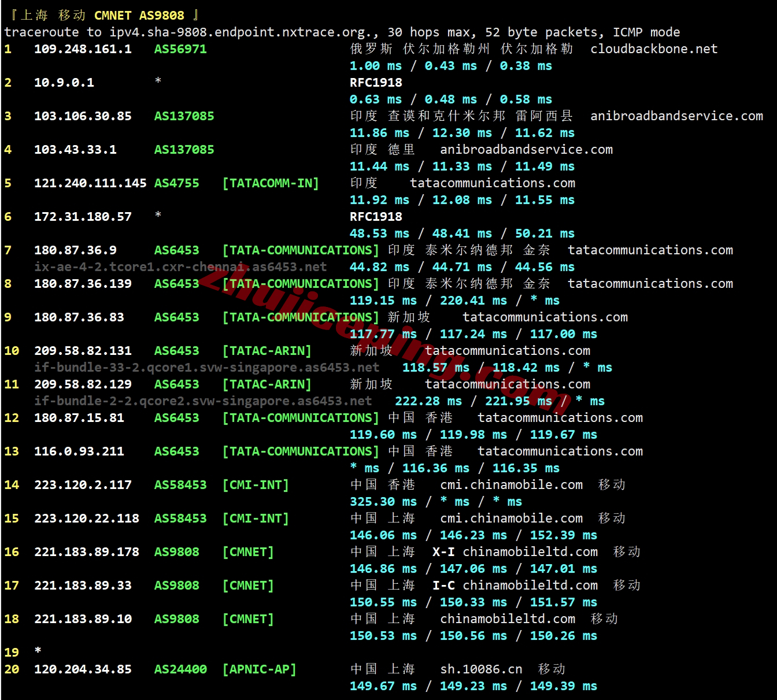Select IP 172.31.180.57 at hop 6
Image resolution: width=777 pixels, height=700 pixels.
[x=83, y=217]
